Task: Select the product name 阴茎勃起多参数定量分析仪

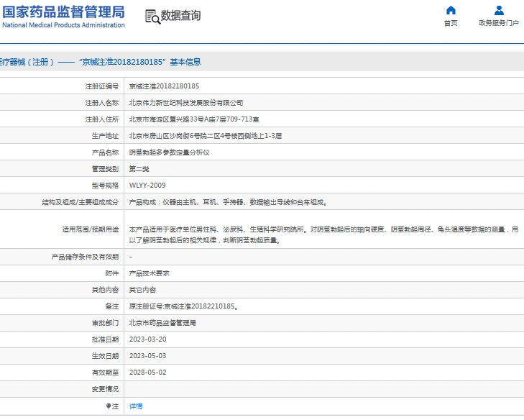Action: click(x=169, y=152)
